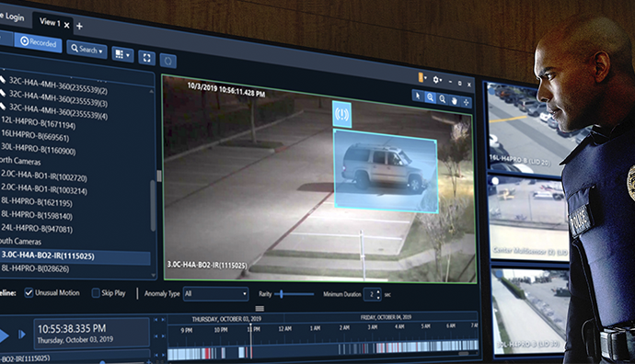Viewport: 635px width, 364px height.
Task: Click the 10/3/2019 10:56:11.428 PM video timestamp
Action: [226, 89]
